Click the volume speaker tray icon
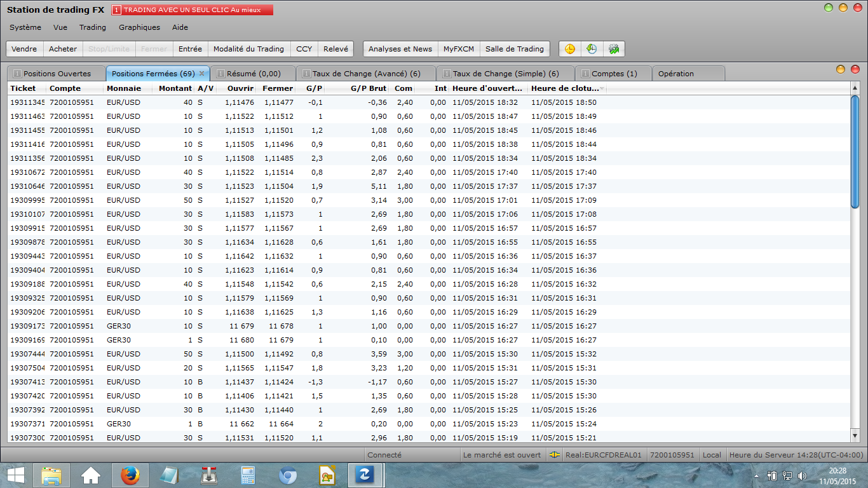The height and width of the screenshot is (488, 868). click(x=802, y=475)
